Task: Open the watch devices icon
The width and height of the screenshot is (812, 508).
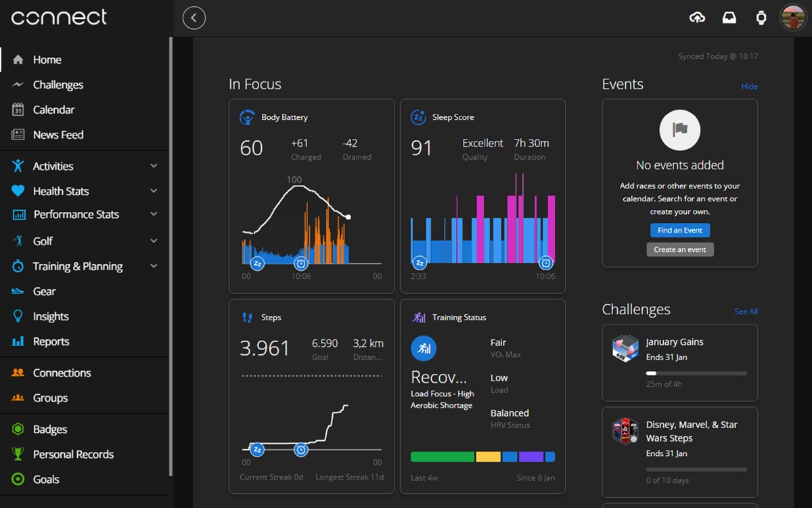Action: (761, 18)
